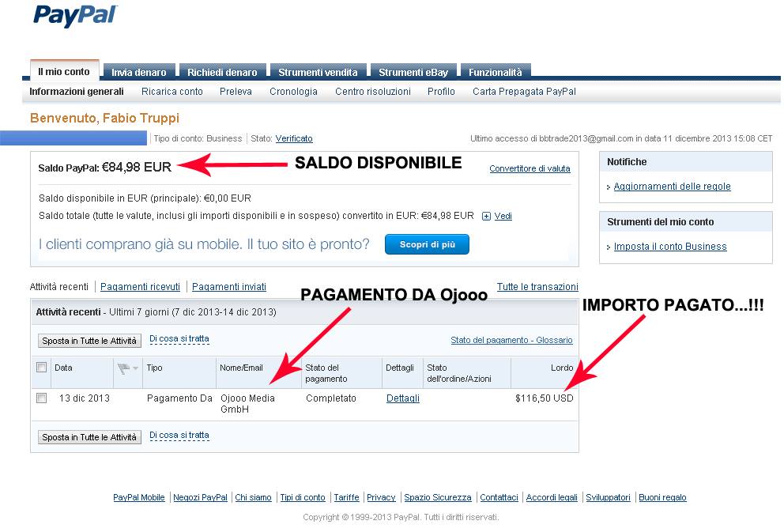
Task: Click upper Sposta in Tutte le Attività button
Action: click(x=89, y=341)
